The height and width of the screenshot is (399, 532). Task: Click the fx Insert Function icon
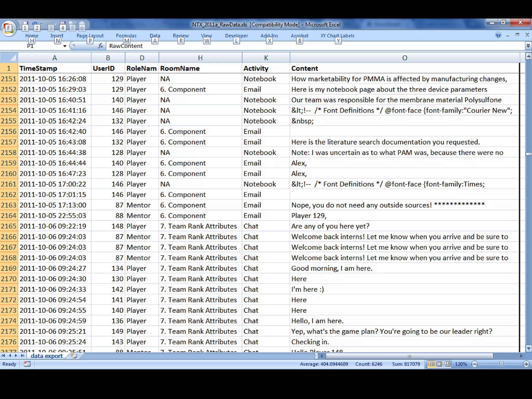click(x=101, y=46)
